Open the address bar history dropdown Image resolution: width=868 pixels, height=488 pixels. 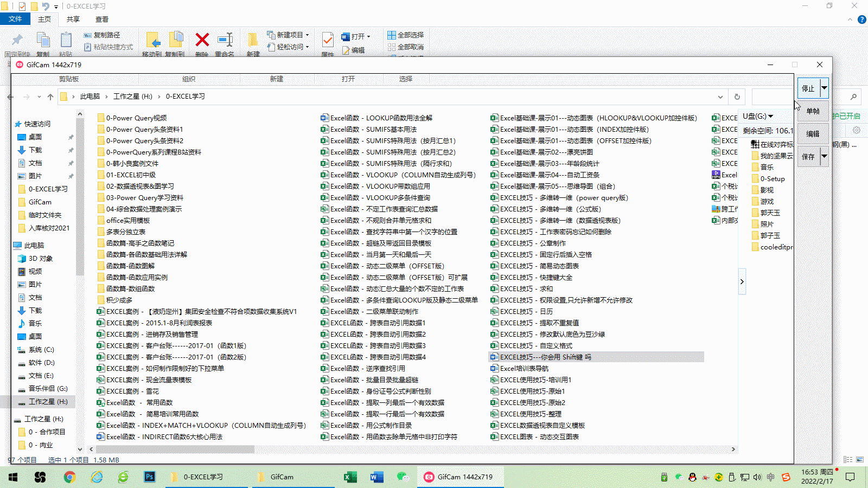[720, 97]
